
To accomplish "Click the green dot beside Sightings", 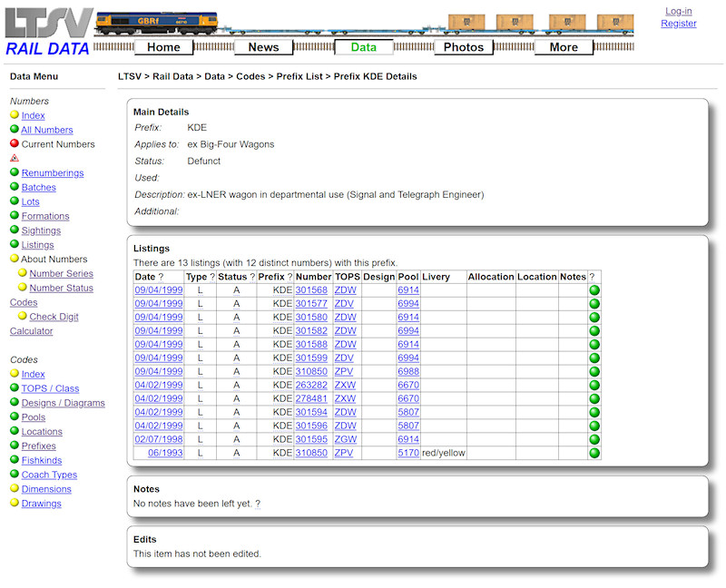I will point(15,230).
